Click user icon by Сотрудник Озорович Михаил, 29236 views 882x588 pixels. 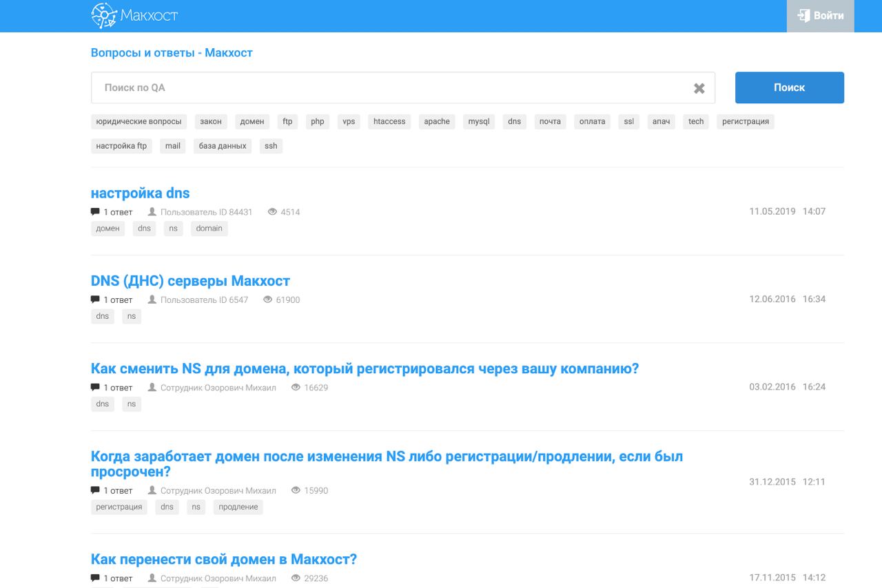[152, 578]
